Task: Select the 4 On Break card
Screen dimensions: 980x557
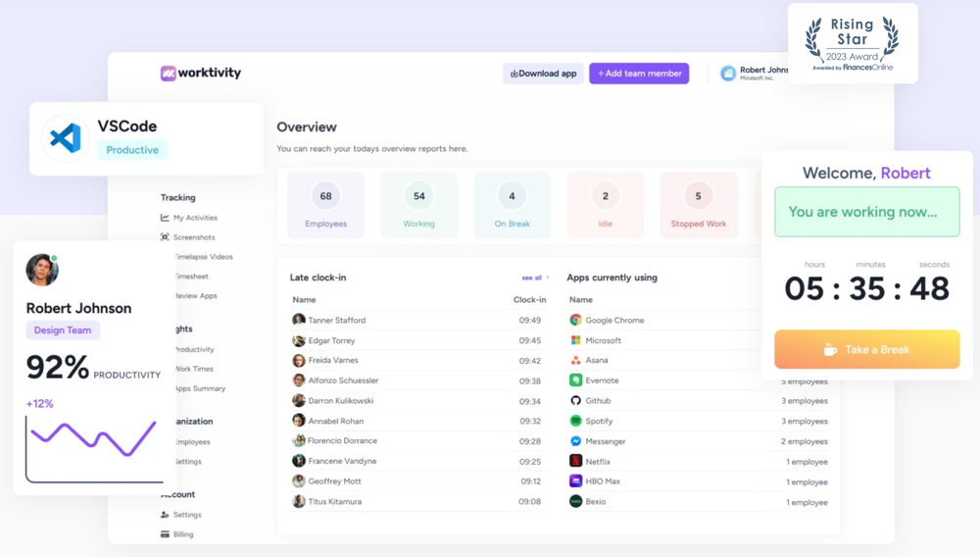Action: tap(512, 205)
